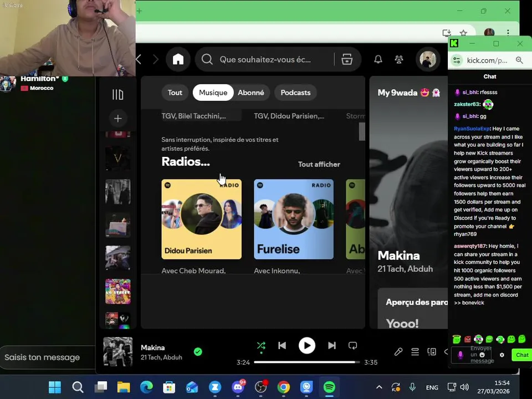Go to Spotify Home
The image size is (532, 399).
(x=178, y=59)
